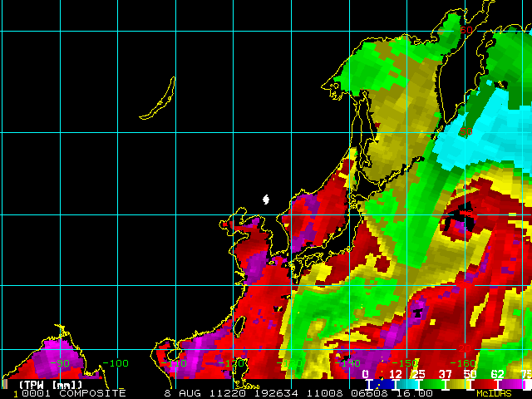Image resolution: width=532 pixels, height=399 pixels.
Task: Click the white tropical storm symbol
Action: coord(266,199)
